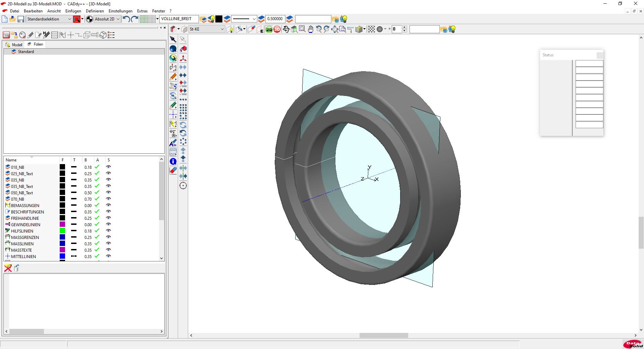Click the line width field showing 0.500000
Viewport: 644px width, 349px height.
point(275,19)
